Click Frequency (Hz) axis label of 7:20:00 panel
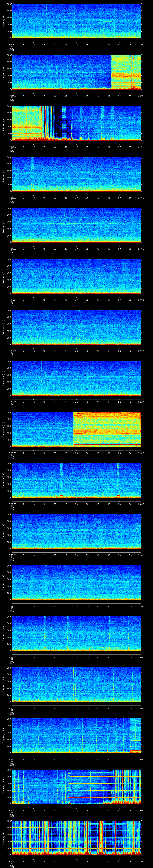Screen dimensions: 153x868 [3, 21]
